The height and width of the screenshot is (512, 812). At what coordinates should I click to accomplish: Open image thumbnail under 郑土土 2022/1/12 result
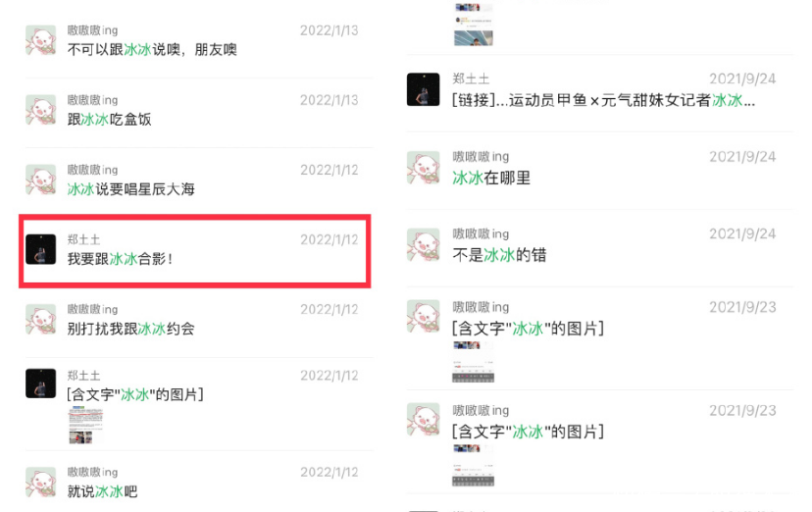click(86, 425)
